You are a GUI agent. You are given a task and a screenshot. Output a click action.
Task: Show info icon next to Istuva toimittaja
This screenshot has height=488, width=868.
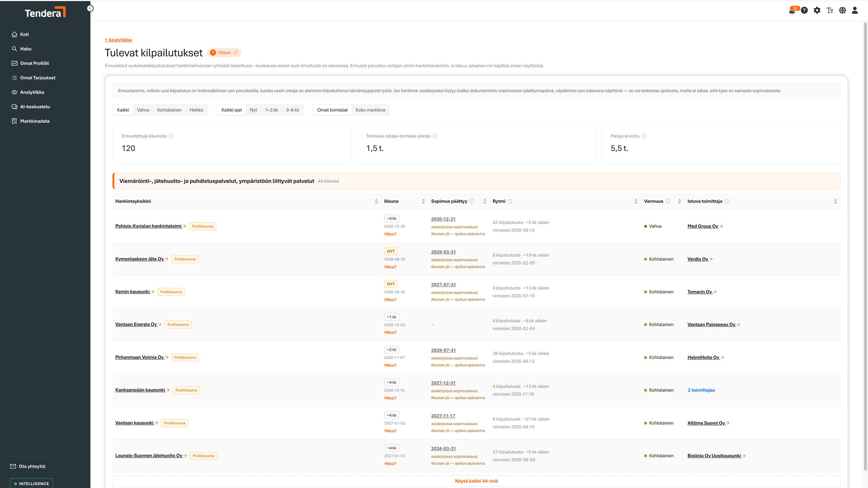pyautogui.click(x=727, y=201)
